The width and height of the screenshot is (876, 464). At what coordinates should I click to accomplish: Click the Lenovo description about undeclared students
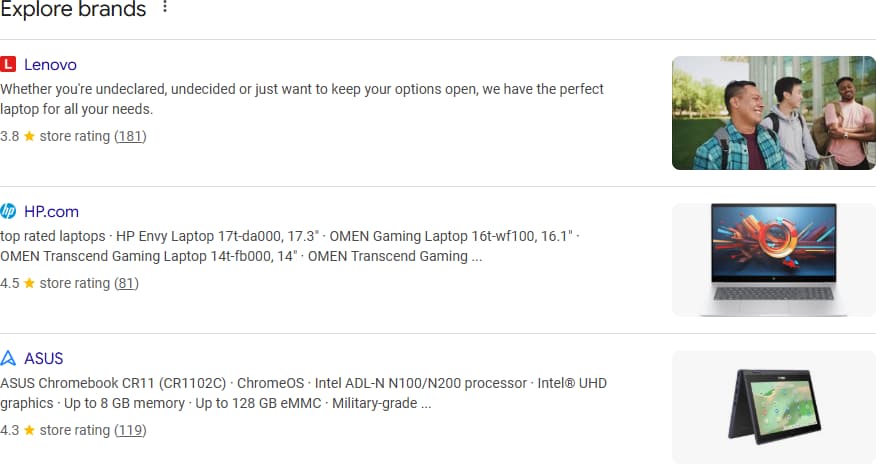302,99
